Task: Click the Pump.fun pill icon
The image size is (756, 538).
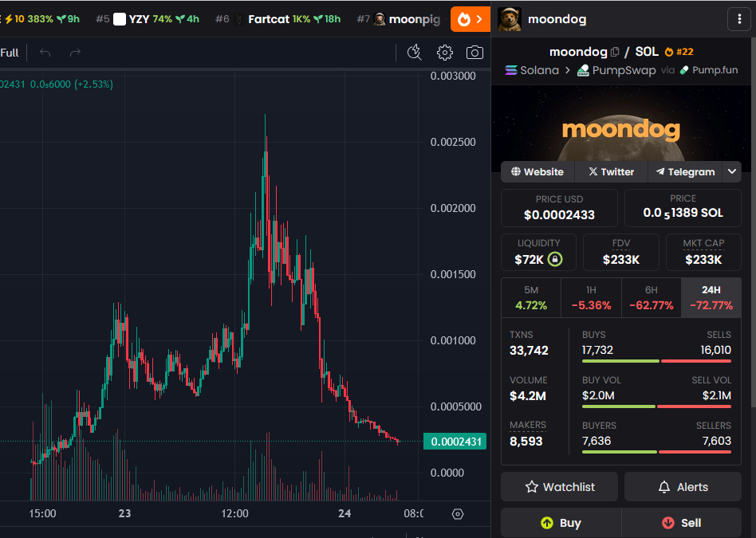Action: coord(684,70)
